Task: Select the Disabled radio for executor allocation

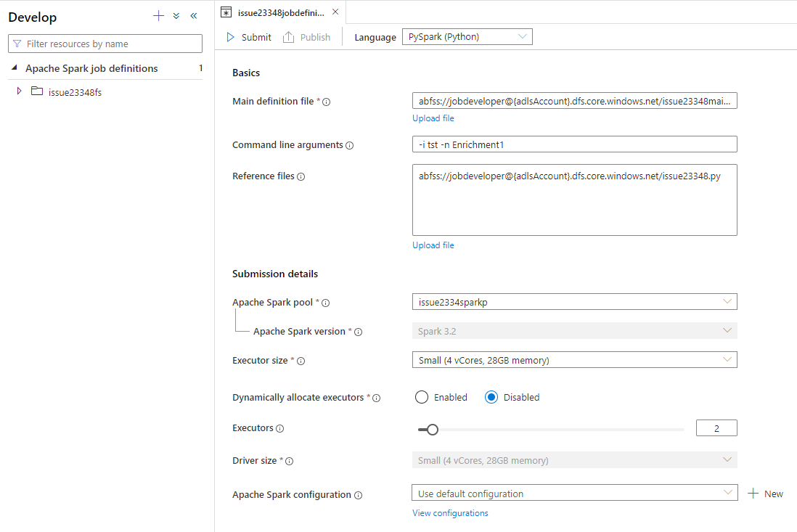Action: click(x=492, y=397)
